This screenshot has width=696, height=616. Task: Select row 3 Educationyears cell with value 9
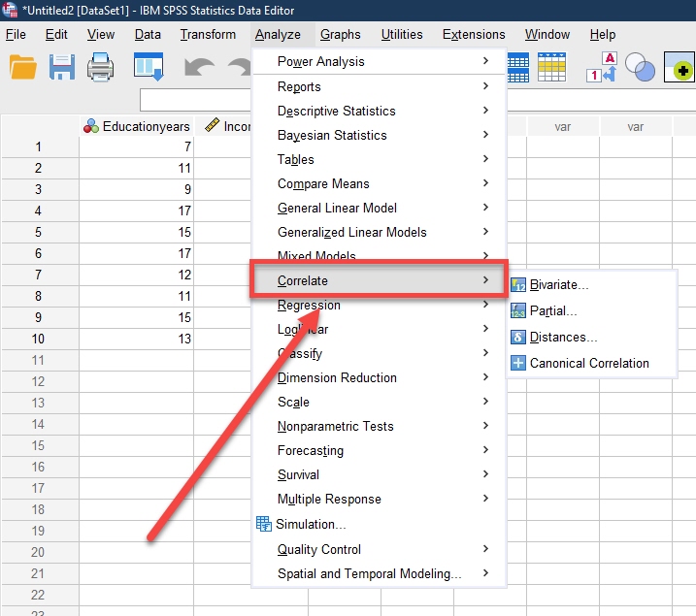point(137,189)
